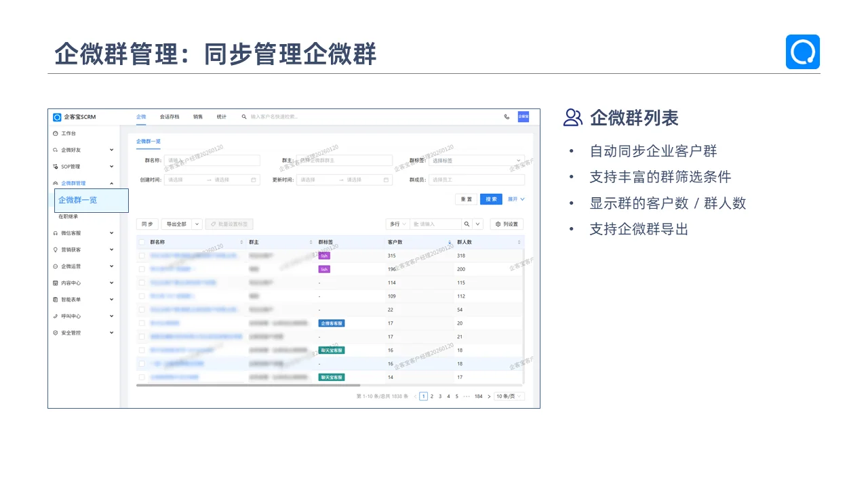
Task: Click the blue 搜索 button
Action: (491, 199)
